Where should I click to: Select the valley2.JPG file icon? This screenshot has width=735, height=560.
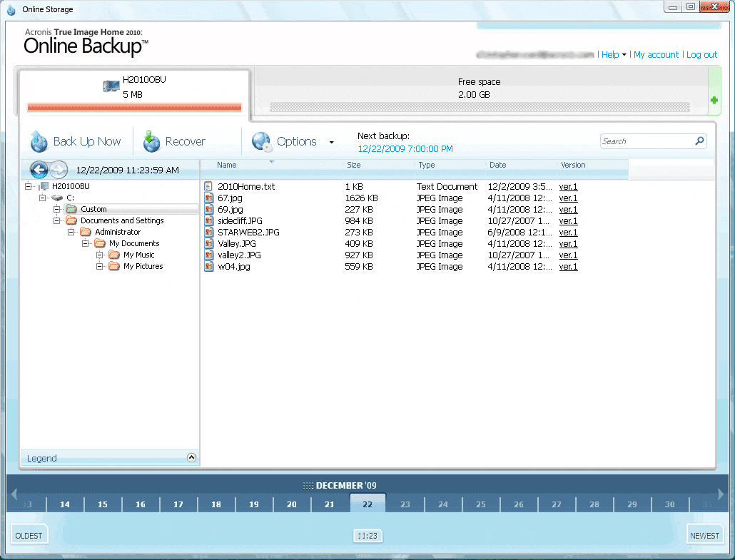coord(208,255)
